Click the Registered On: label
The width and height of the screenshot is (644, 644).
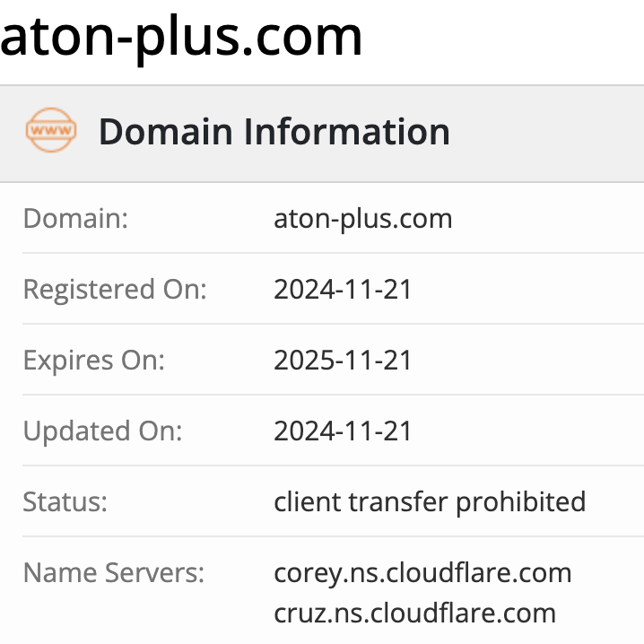pos(115,290)
